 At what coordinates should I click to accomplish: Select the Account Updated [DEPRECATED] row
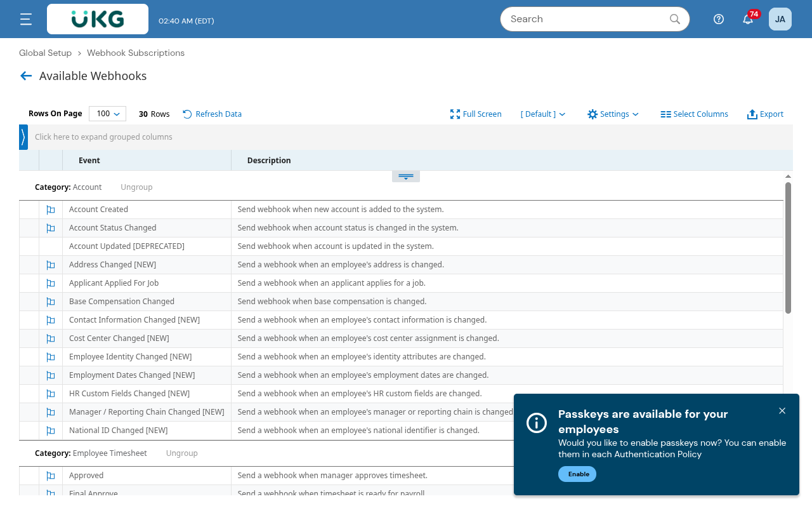401,246
